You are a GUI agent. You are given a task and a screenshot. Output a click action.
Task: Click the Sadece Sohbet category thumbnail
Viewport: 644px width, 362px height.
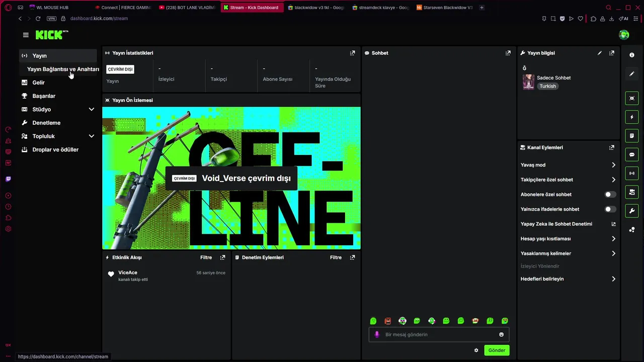[x=528, y=82]
